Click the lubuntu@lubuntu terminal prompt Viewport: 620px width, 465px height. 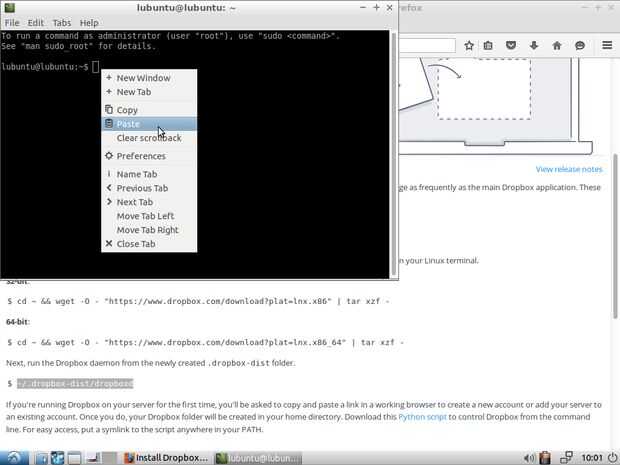point(45,67)
